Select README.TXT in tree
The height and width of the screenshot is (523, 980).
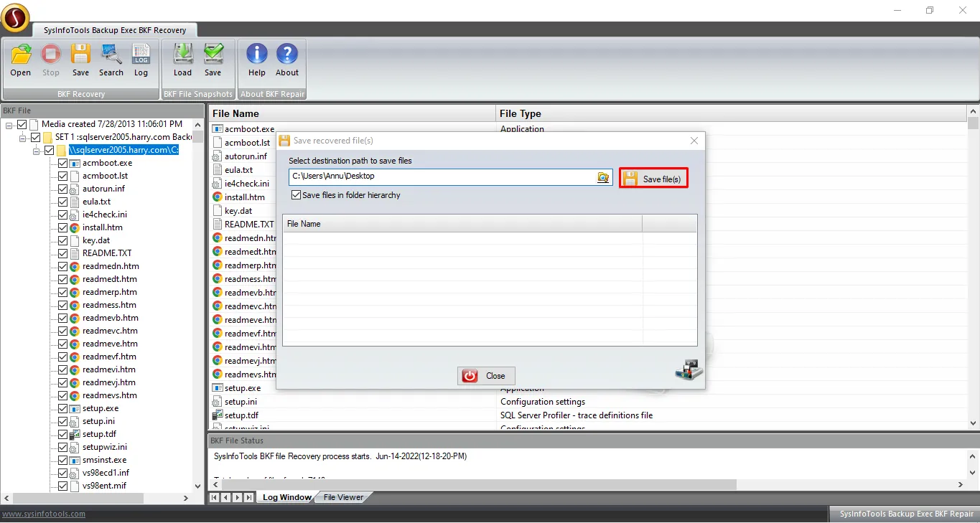[x=107, y=253]
